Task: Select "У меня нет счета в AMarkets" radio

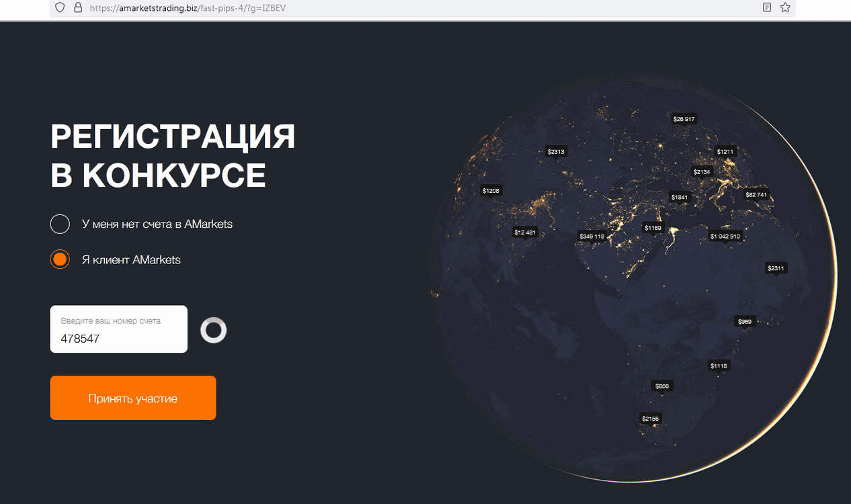Action: pos(60,224)
